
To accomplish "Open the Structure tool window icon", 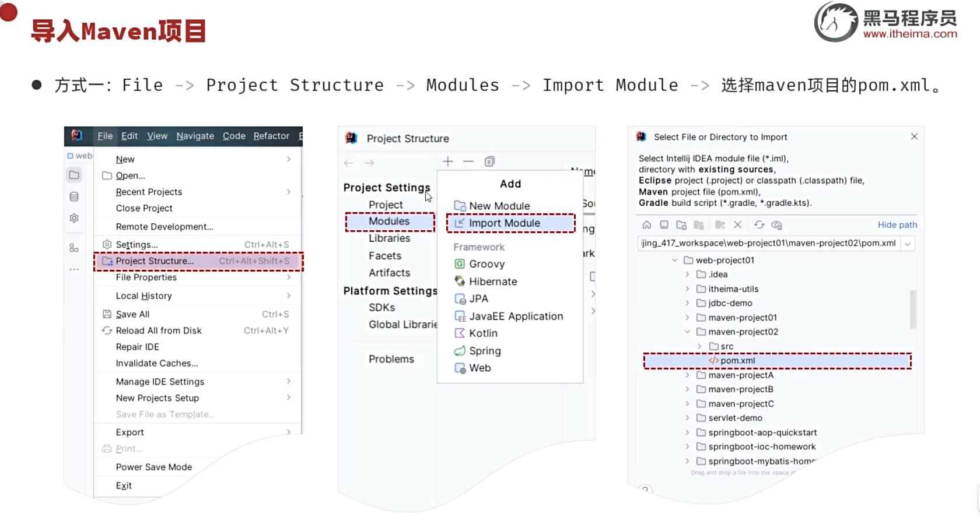I will [74, 248].
